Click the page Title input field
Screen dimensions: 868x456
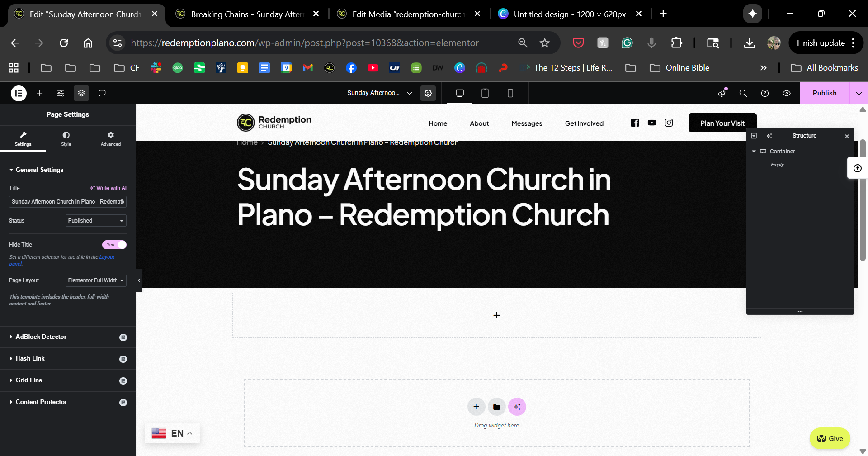(x=67, y=202)
